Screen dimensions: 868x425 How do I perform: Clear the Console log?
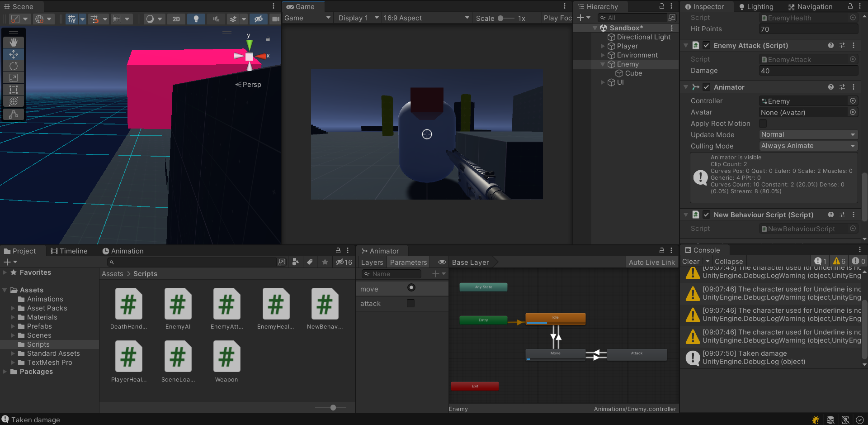pyautogui.click(x=691, y=262)
